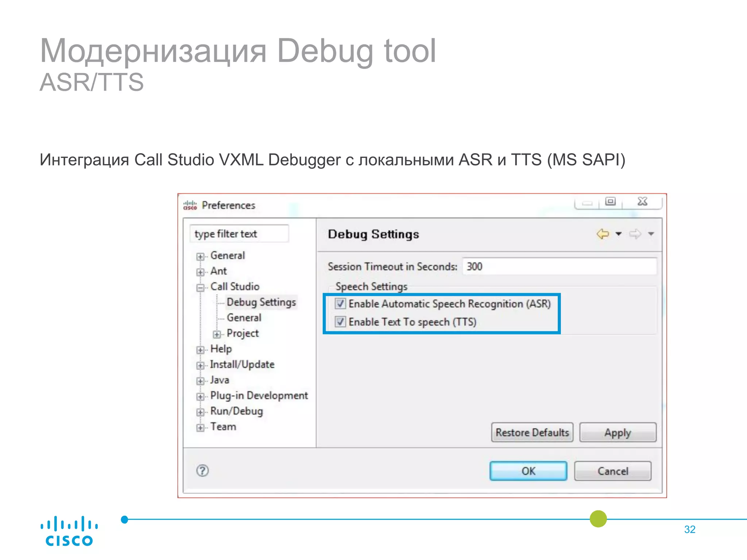Click the Session Timeout in Seconds field

560,267
